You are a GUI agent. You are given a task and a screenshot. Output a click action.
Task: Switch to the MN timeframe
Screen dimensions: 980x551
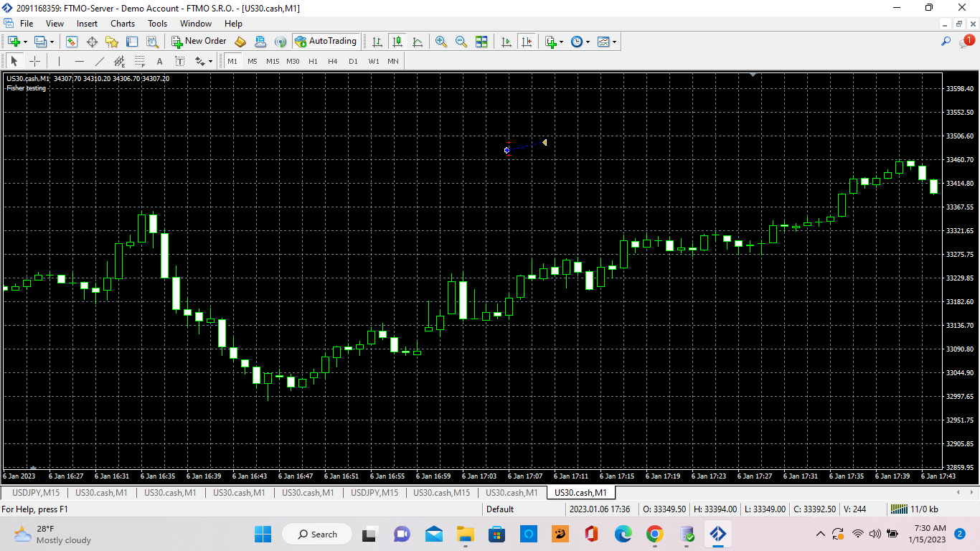(393, 61)
